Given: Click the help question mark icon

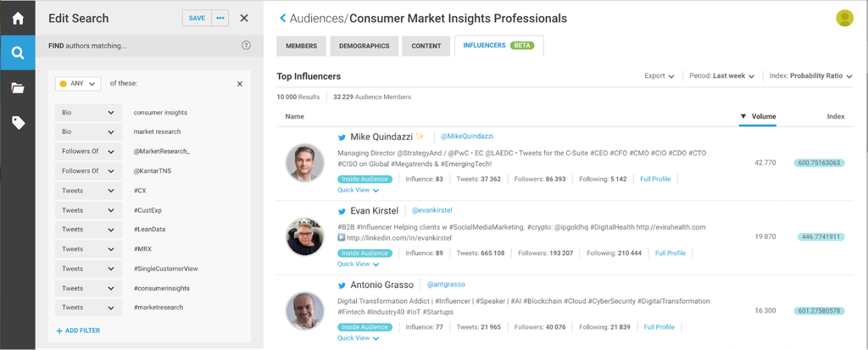Looking at the screenshot, I should point(246,46).
